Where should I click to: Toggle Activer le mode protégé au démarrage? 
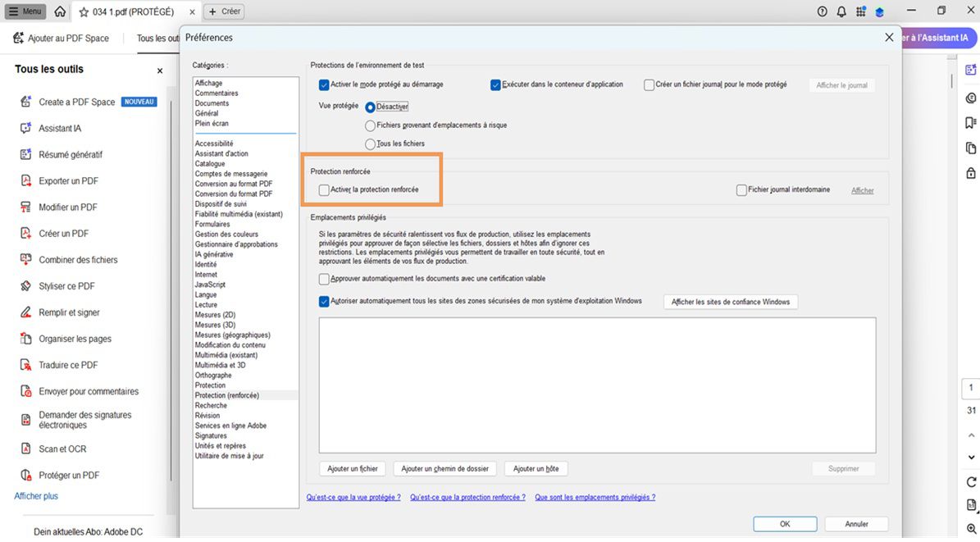(324, 85)
